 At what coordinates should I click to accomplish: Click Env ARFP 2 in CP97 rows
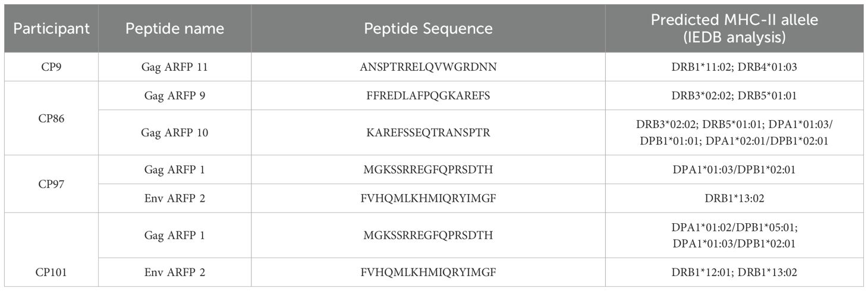point(174,198)
